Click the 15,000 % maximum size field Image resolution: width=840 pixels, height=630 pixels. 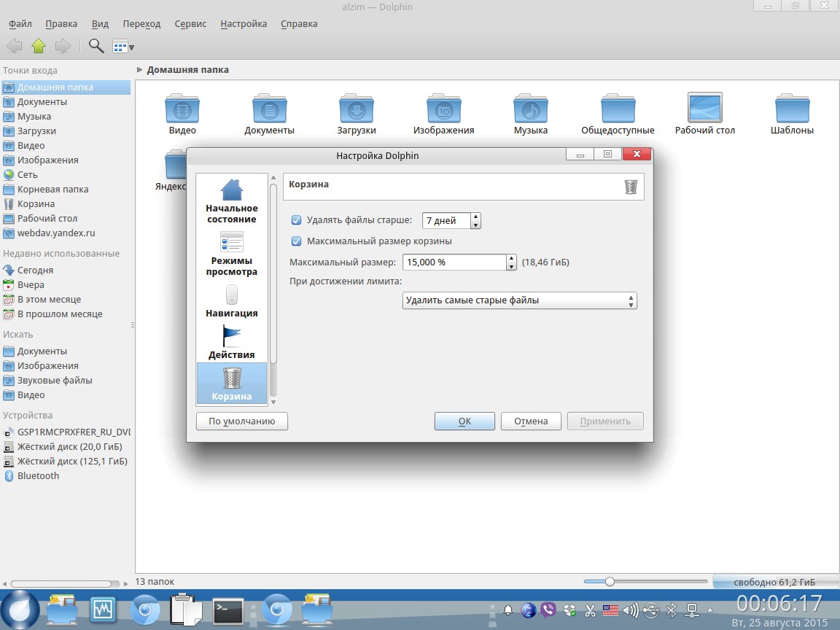pos(452,262)
